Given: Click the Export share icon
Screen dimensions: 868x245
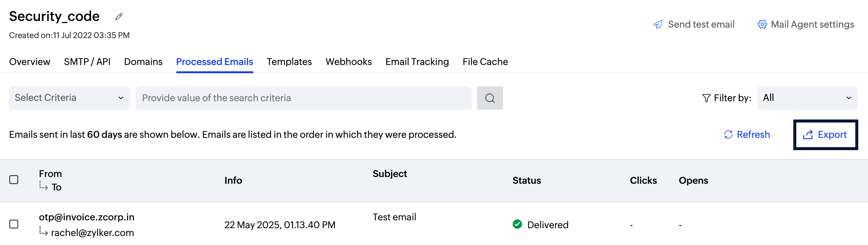Looking at the screenshot, I should (808, 135).
